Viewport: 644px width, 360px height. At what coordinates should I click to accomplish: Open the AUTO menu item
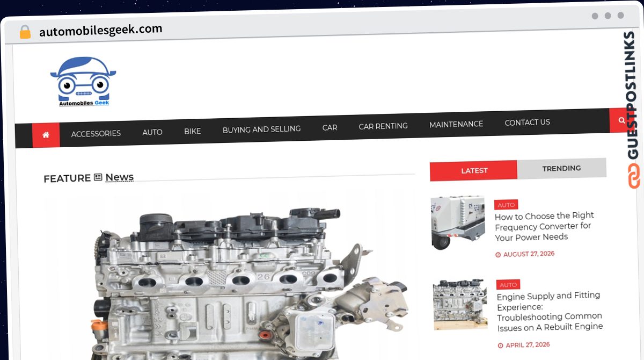click(152, 132)
